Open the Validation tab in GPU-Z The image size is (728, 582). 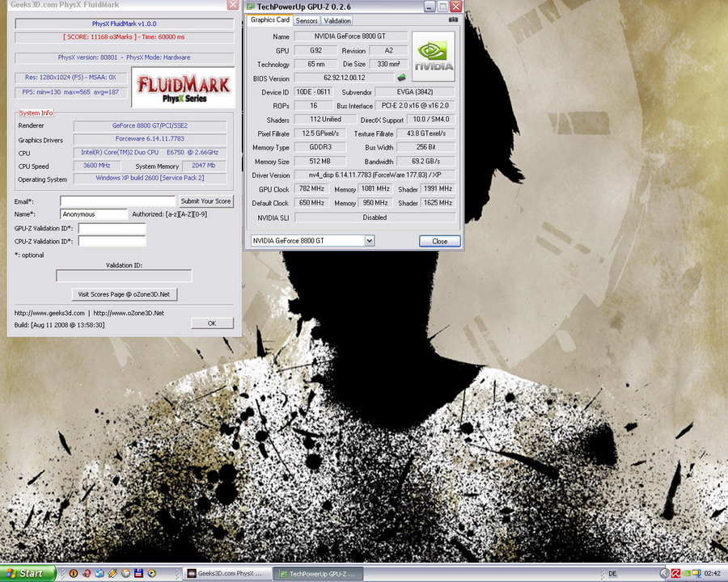[x=337, y=21]
